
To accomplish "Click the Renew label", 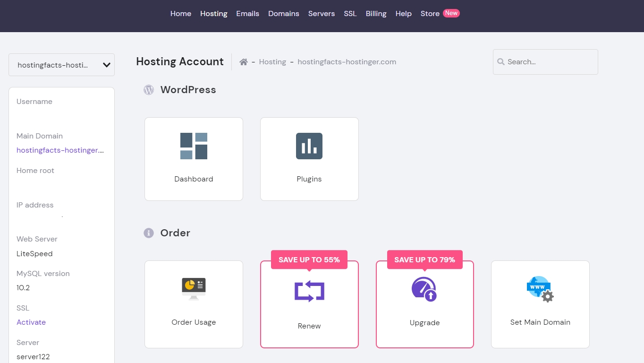I will 309,326.
